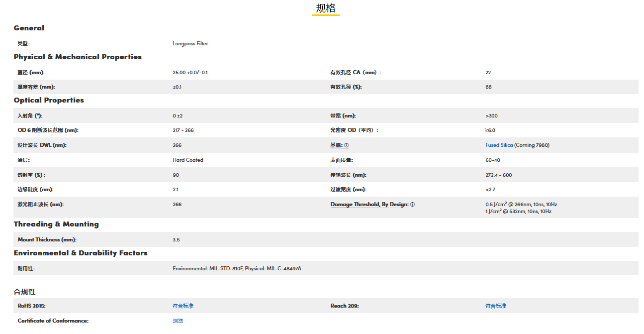
Task: Click the Environmental & Durability Factors heading
Action: click(81, 253)
